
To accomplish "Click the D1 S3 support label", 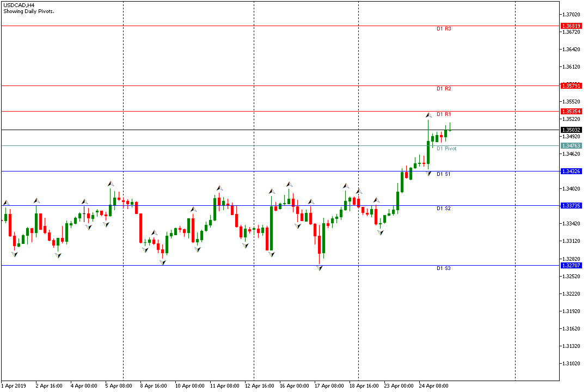I will pos(444,268).
